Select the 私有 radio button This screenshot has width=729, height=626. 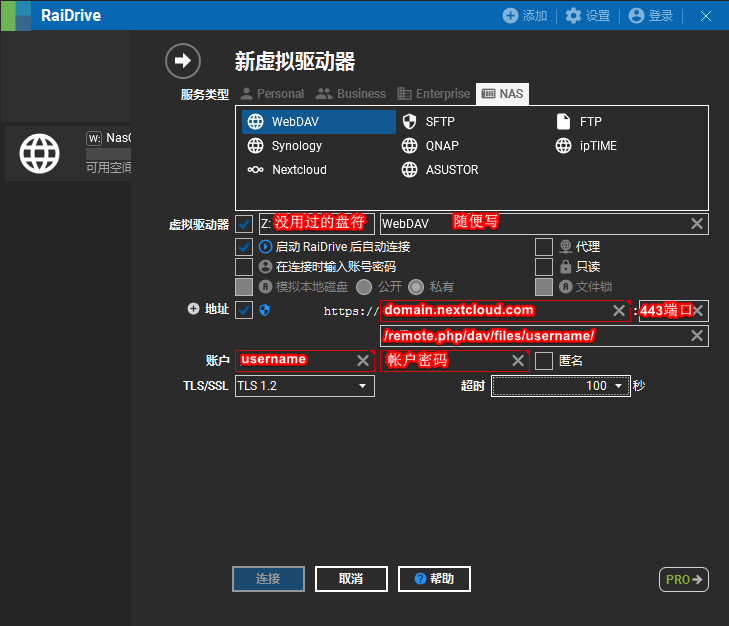point(416,287)
